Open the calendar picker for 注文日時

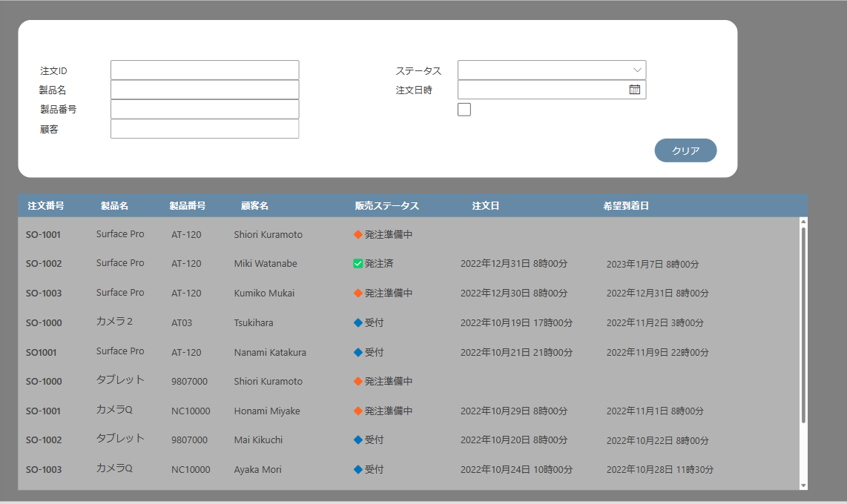(x=635, y=90)
